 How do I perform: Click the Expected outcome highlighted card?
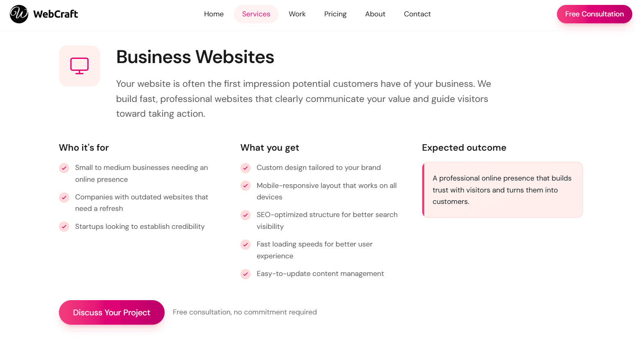pos(502,190)
